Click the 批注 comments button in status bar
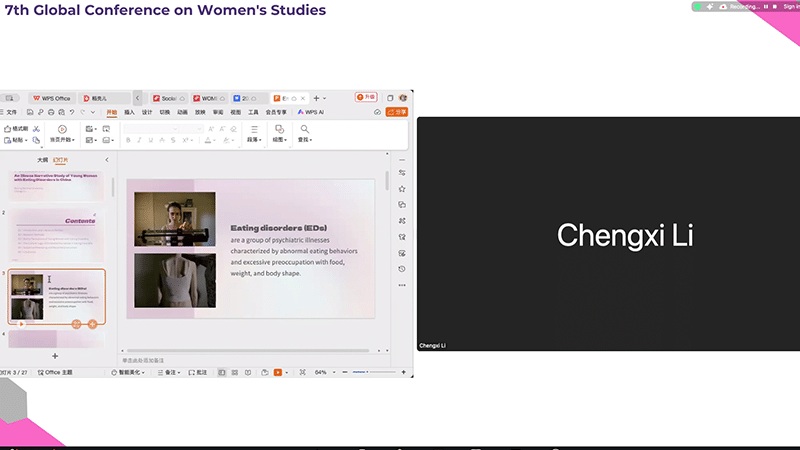Image resolution: width=800 pixels, height=450 pixels. click(x=199, y=372)
